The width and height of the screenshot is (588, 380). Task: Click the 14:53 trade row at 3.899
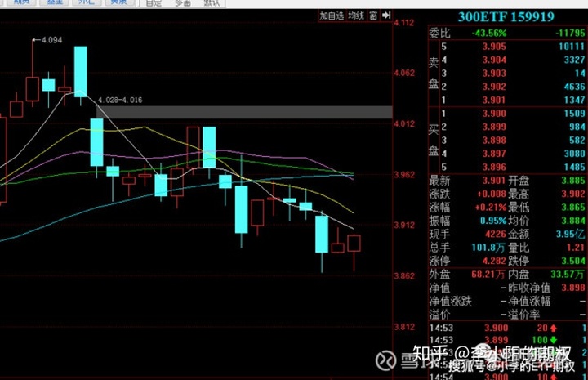click(x=507, y=340)
